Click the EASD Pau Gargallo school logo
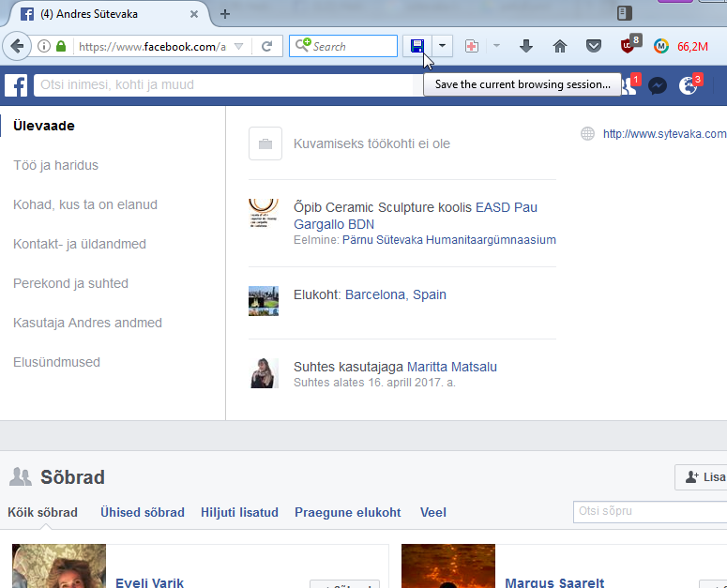The height and width of the screenshot is (588, 727). [264, 214]
